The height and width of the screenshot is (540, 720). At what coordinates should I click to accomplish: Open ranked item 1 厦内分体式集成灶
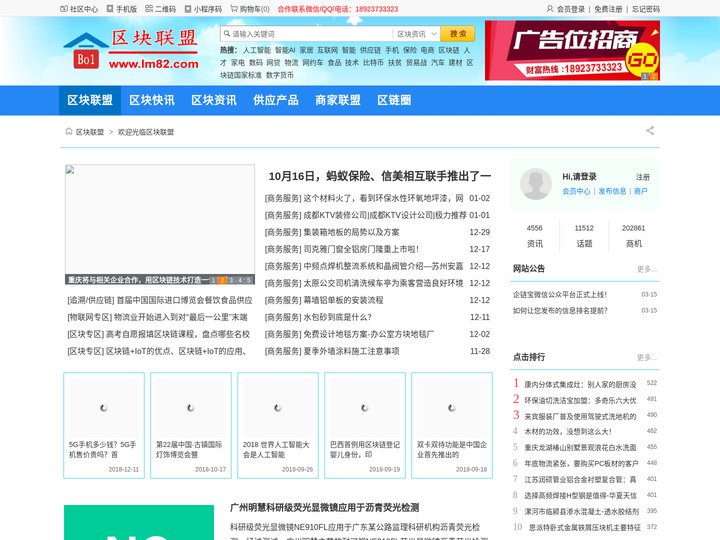tap(580, 384)
